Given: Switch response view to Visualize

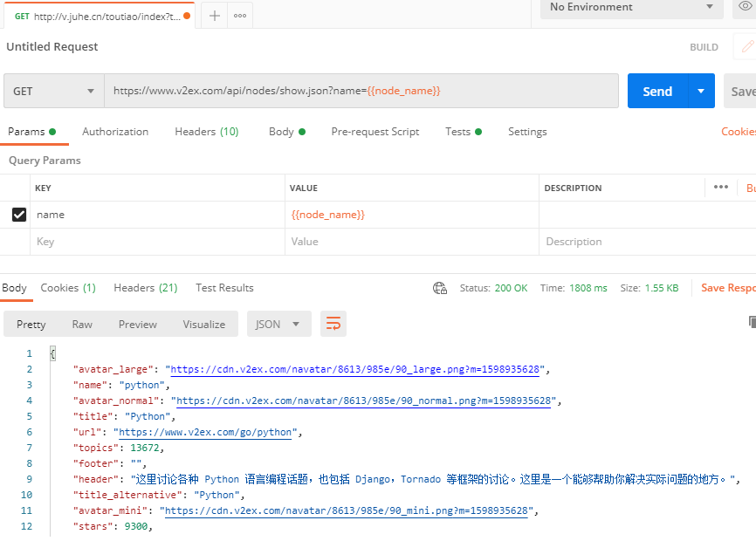Looking at the screenshot, I should coord(204,325).
